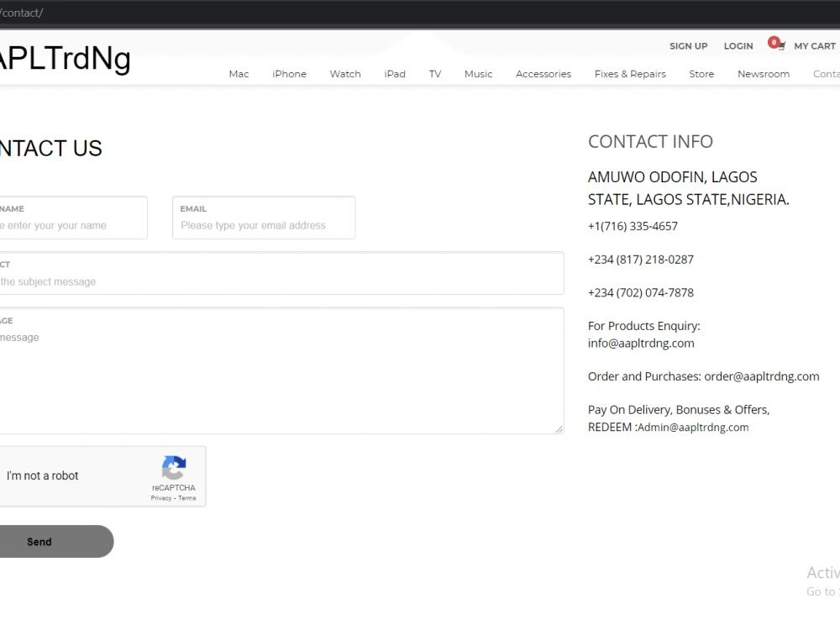Open the shopping cart icon
Image resolution: width=840 pixels, height=630 pixels.
click(x=781, y=46)
